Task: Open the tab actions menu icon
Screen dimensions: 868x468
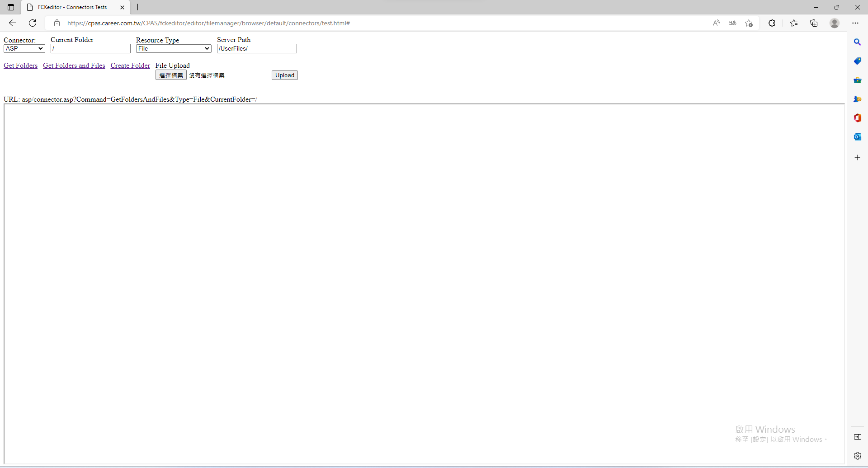Action: coord(11,7)
